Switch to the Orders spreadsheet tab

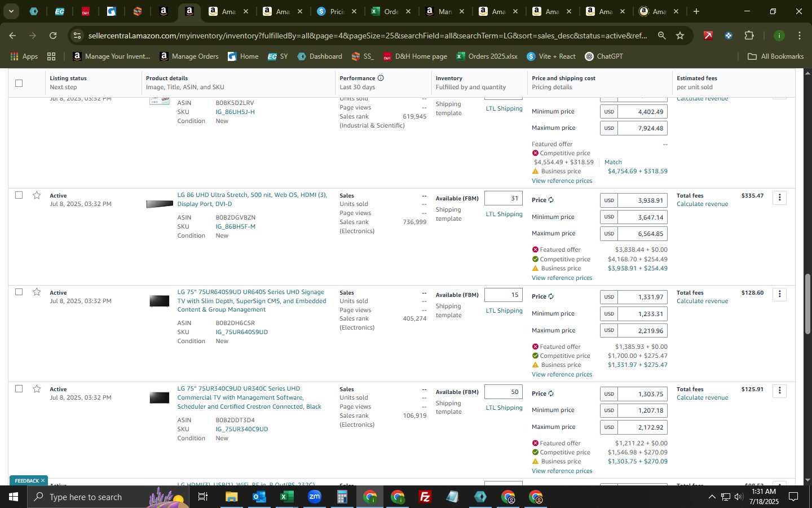click(x=391, y=11)
